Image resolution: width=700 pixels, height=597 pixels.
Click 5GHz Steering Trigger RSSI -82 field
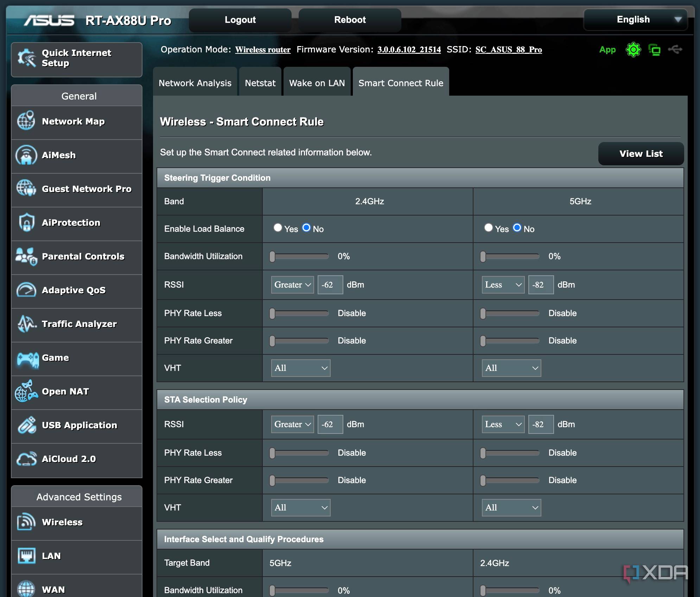coord(541,285)
